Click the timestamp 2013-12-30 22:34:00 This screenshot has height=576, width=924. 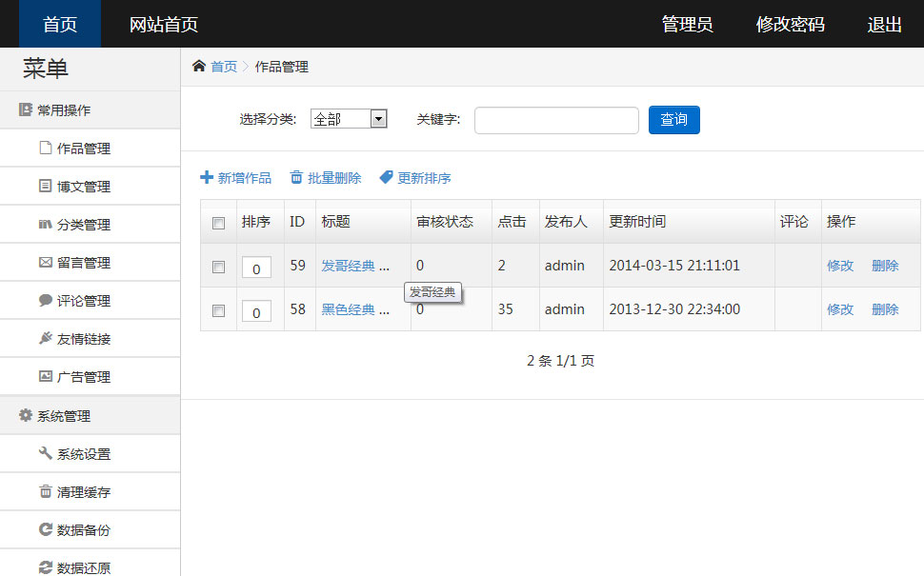point(674,309)
